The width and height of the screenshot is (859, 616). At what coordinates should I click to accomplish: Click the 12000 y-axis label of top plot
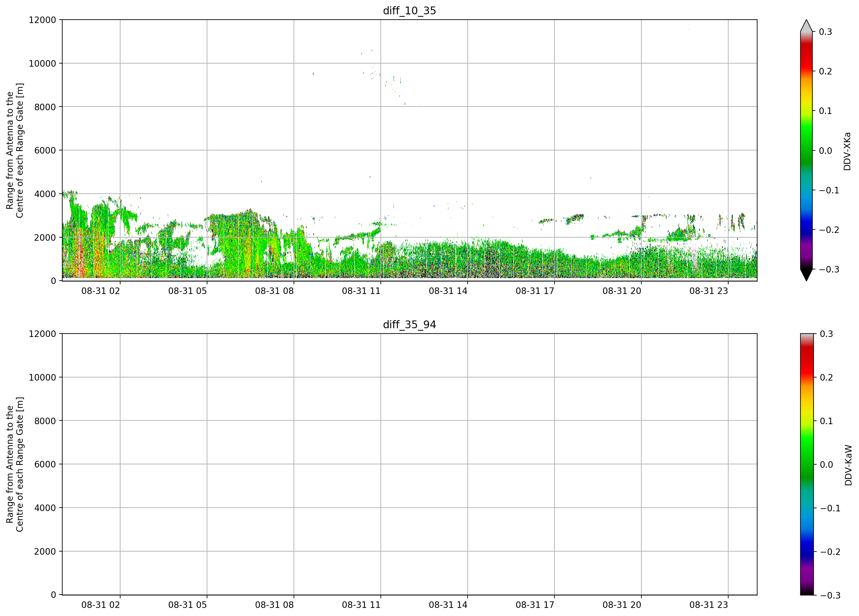[42, 20]
